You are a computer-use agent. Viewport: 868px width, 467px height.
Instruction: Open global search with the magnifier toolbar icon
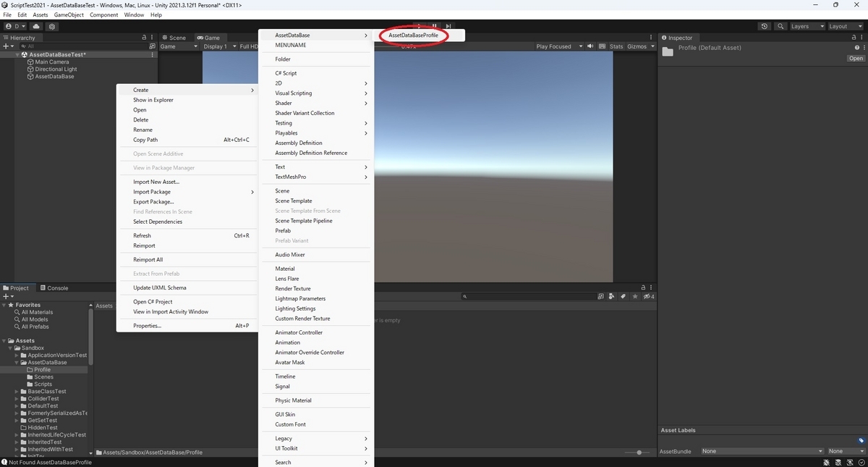780,26
